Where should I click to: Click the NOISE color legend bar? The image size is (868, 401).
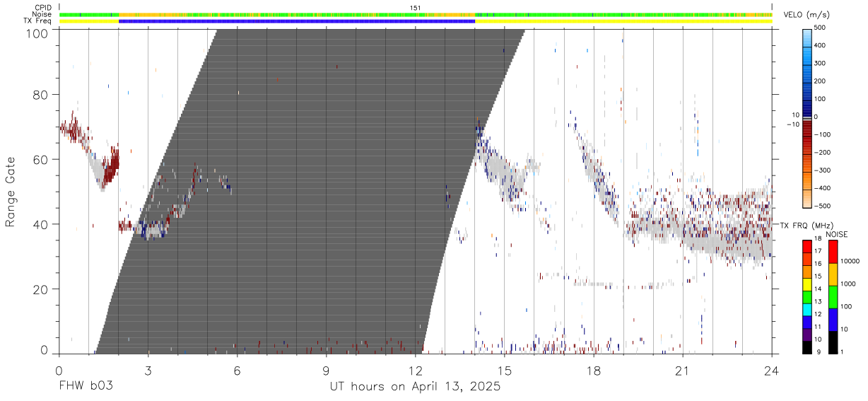coord(833,296)
